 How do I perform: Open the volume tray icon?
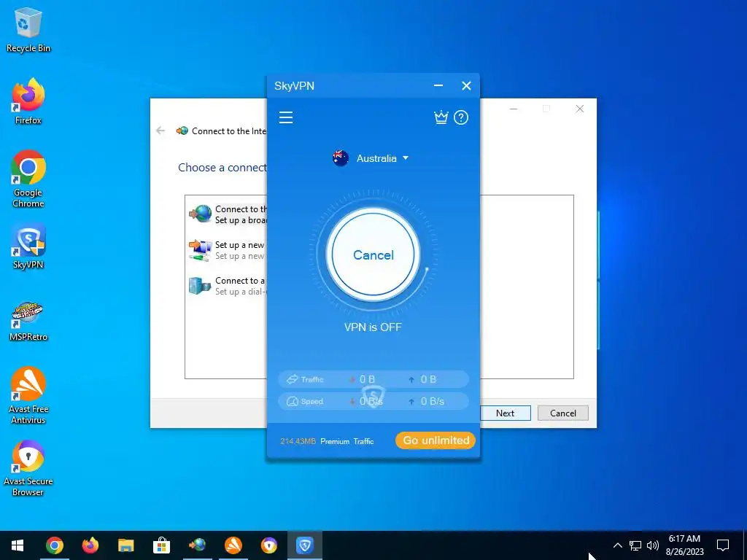653,545
